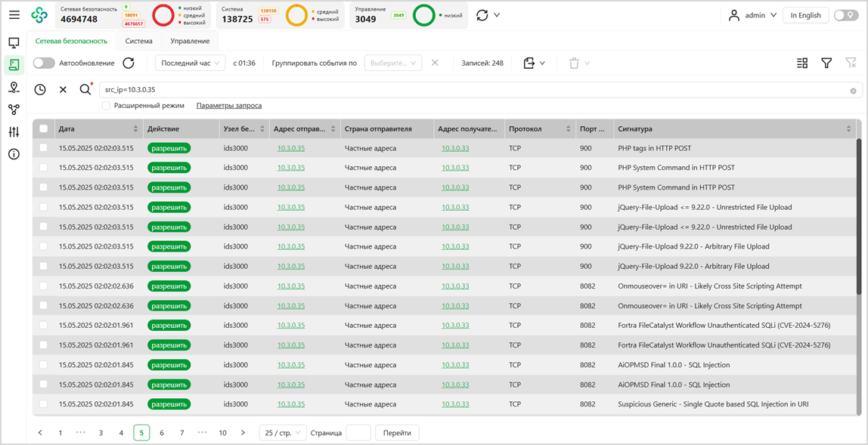The image size is (868, 445).
Task: Toggle the Автообновление switch
Action: [44, 63]
